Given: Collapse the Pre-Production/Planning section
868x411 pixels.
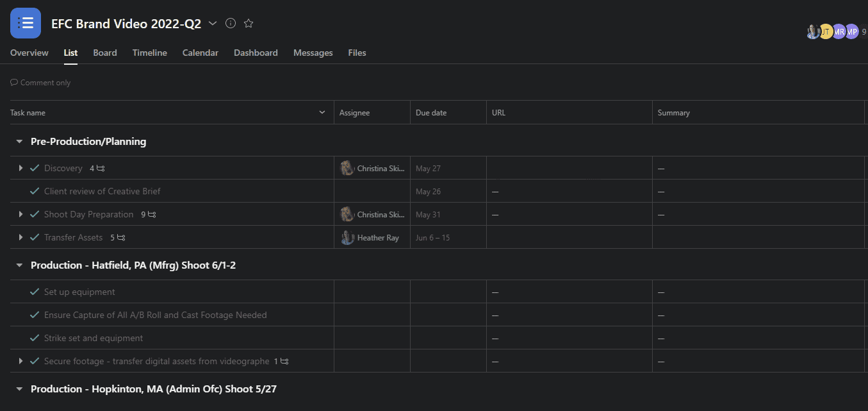Looking at the screenshot, I should pos(19,141).
